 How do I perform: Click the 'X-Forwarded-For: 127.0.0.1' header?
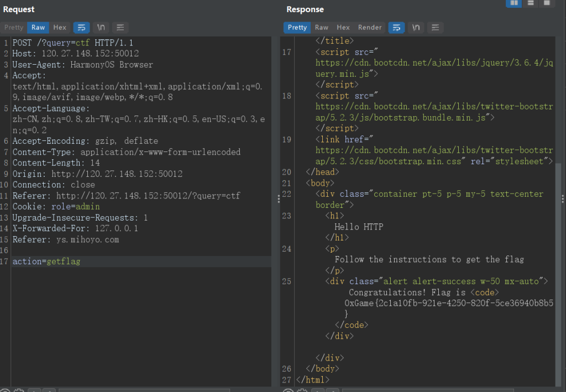click(75, 228)
